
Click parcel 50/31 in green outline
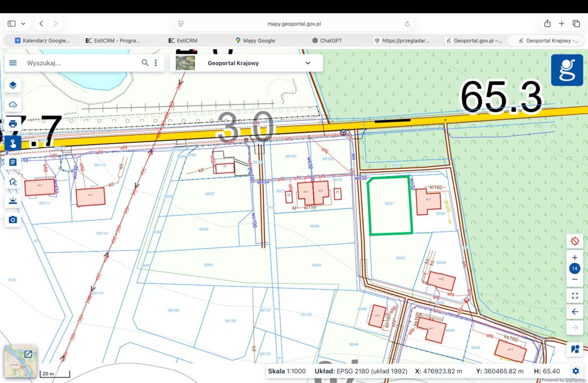(x=390, y=205)
